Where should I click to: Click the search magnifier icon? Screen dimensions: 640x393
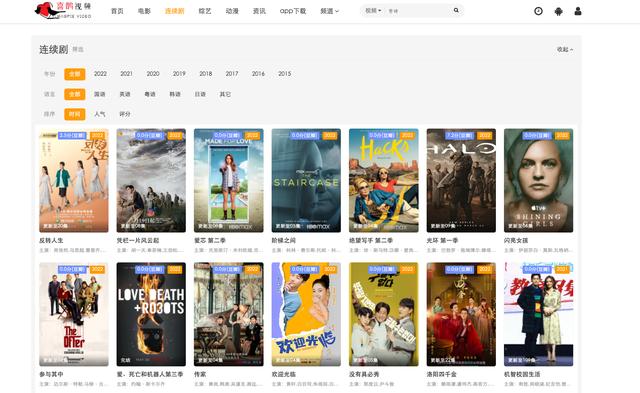456,11
